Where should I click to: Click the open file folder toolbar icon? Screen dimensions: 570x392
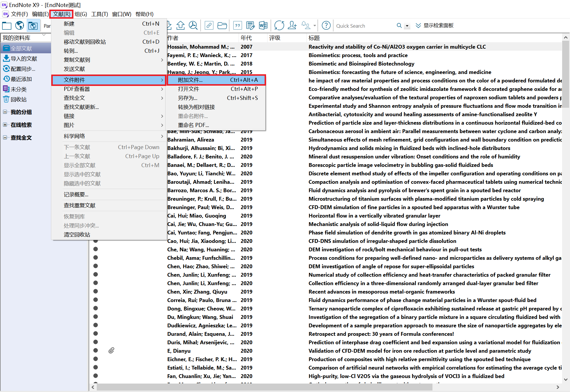(222, 26)
